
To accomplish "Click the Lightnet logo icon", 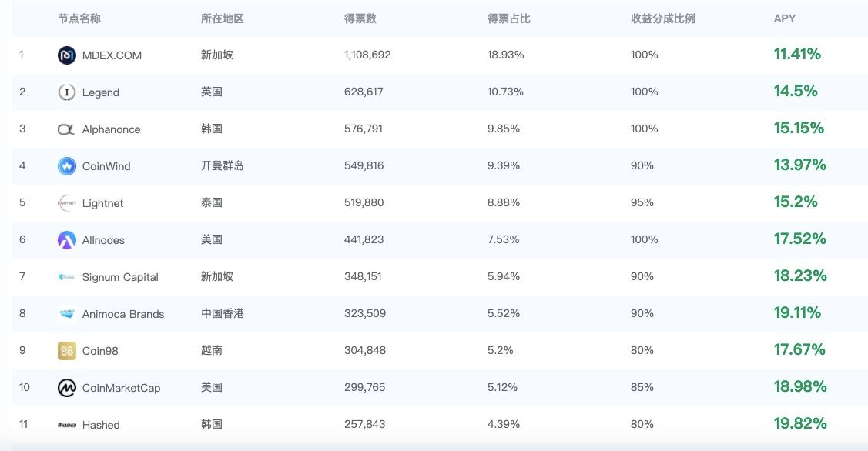I will point(67,203).
